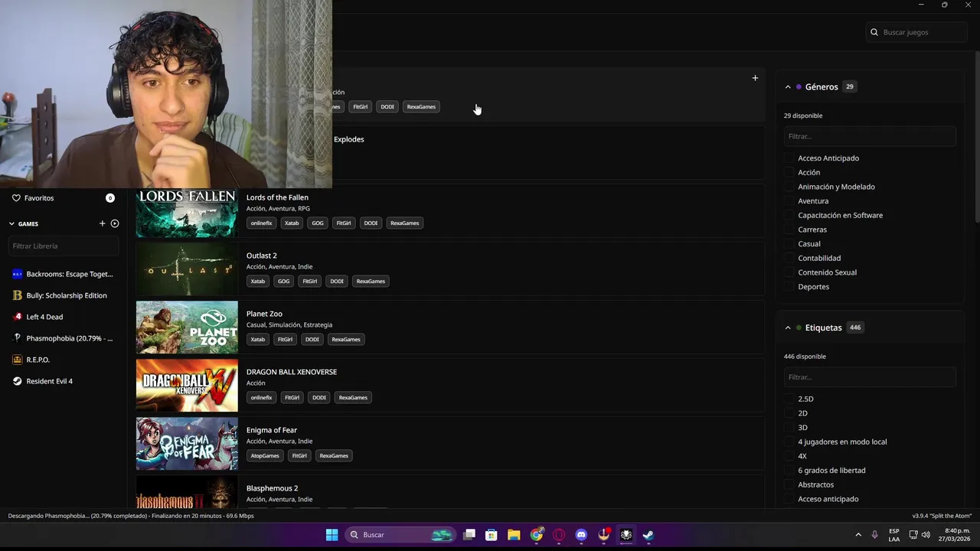This screenshot has width=980, height=551.
Task: Click the volume speaker tray icon
Action: [926, 535]
